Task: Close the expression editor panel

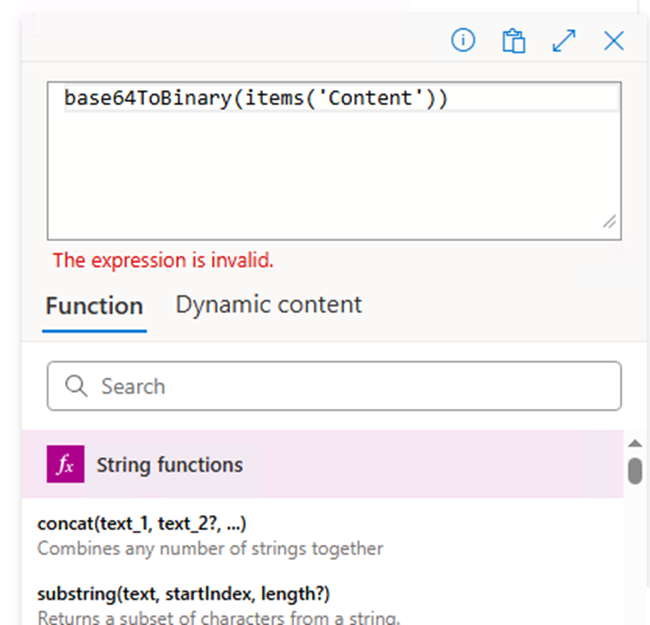Action: coord(613,40)
